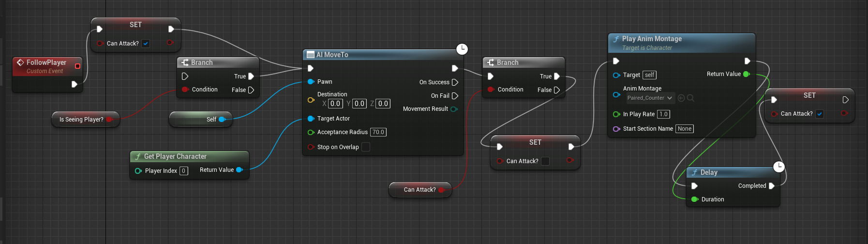Image resolution: width=868 pixels, height=244 pixels.
Task: Click the Target Actor pin
Action: (x=311, y=118)
